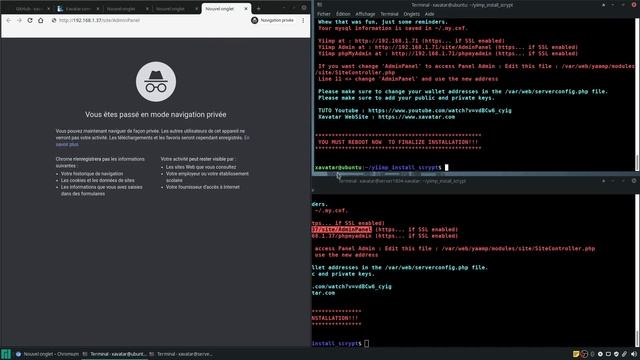Close the Xavatar.com tab

pos(98,9)
